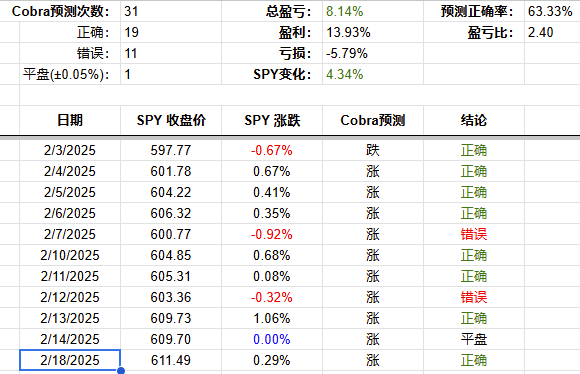The image size is (580, 374).
Task: Select the 盈亏比 value 2.40 cell
Action: tap(552, 32)
